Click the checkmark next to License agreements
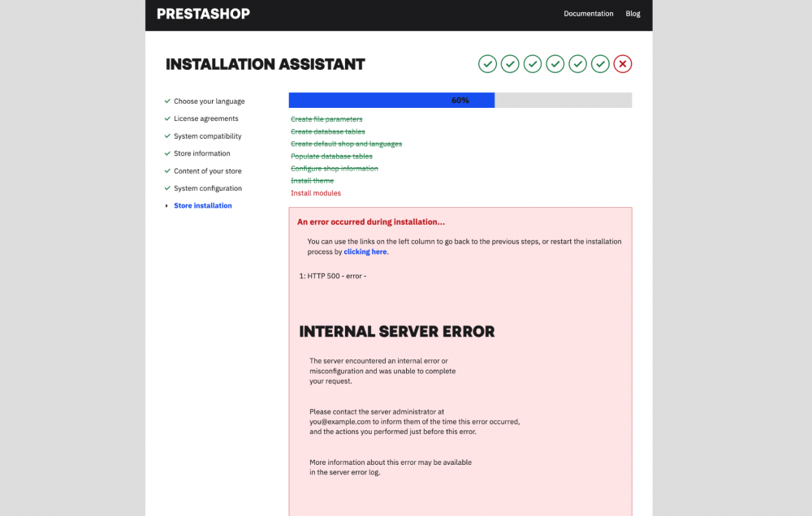The width and height of the screenshot is (812, 516). [x=166, y=118]
